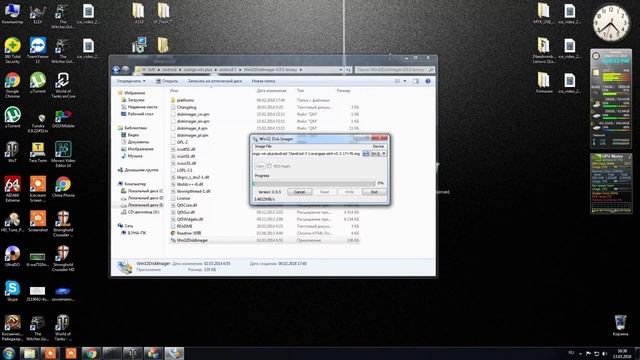The width and height of the screenshot is (640, 360).
Task: Click the analog clock desktop gadget
Action: coord(611,23)
